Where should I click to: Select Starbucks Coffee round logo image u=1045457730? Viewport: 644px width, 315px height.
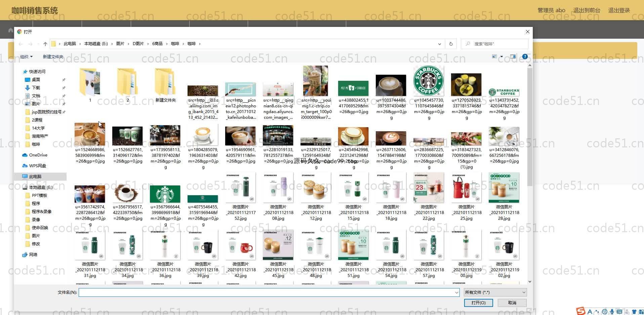pos(429,81)
